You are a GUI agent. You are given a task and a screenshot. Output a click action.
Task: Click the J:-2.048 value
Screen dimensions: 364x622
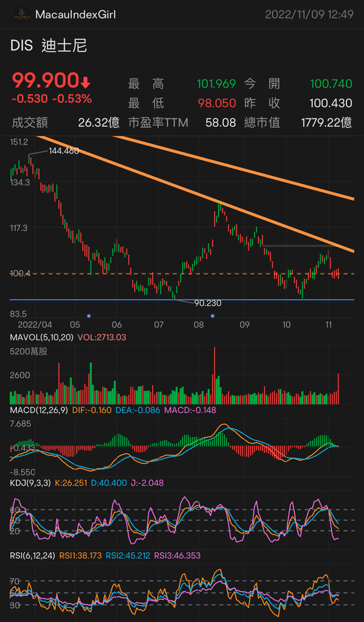point(148,483)
